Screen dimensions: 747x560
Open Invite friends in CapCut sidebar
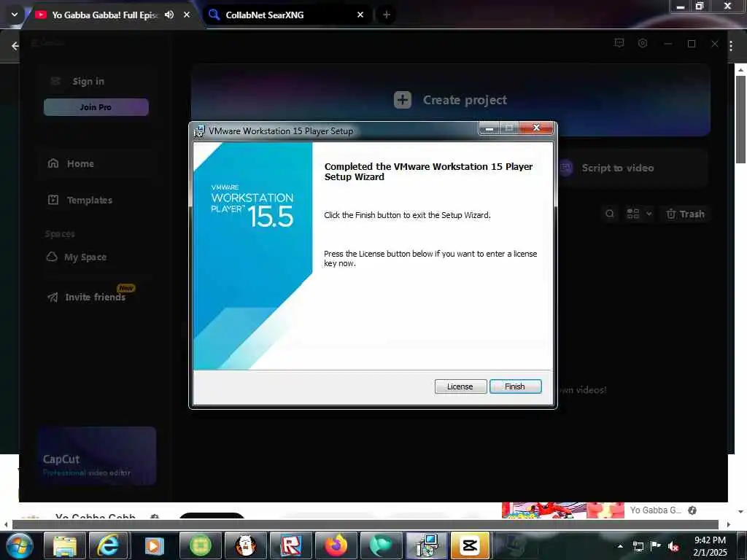click(x=95, y=297)
